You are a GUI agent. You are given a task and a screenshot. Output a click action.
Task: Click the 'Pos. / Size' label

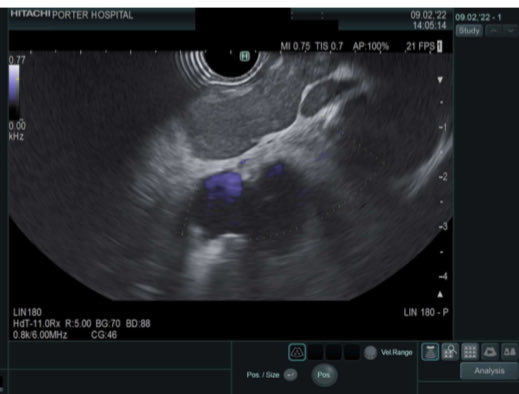click(263, 375)
